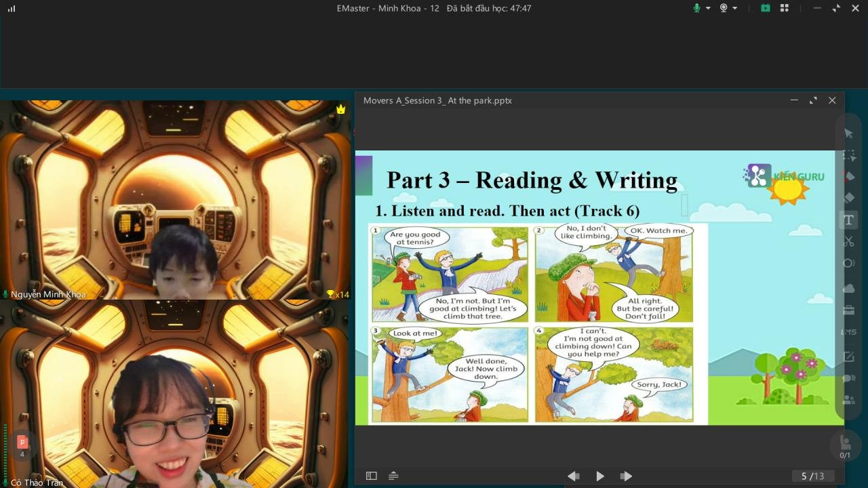This screenshot has width=868, height=488.
Task: Select the text tool (T)
Action: [848, 220]
